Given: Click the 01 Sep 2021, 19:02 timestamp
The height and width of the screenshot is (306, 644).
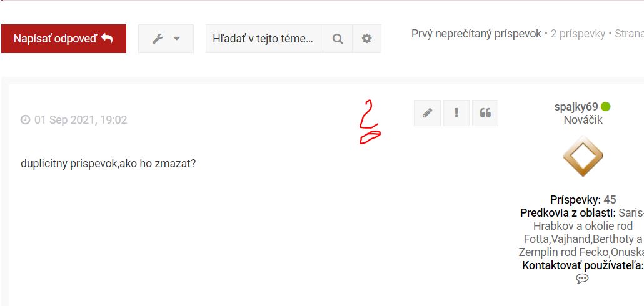Looking at the screenshot, I should click(x=81, y=120).
